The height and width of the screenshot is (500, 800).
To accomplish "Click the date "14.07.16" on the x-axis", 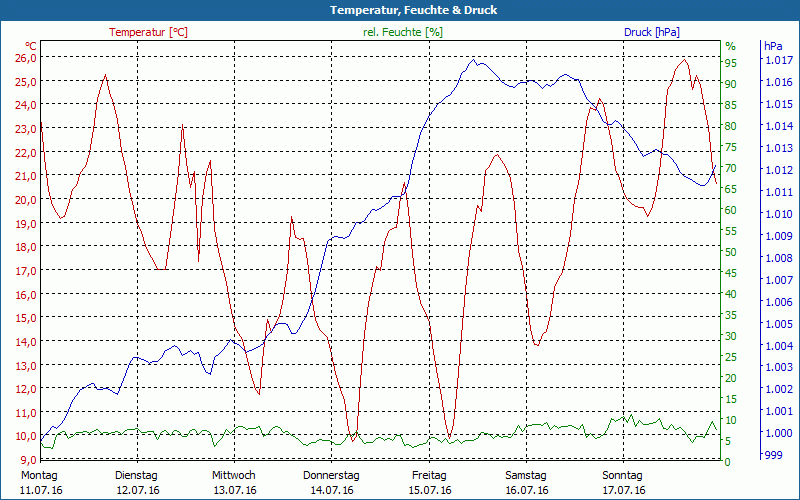I will click(x=331, y=490).
